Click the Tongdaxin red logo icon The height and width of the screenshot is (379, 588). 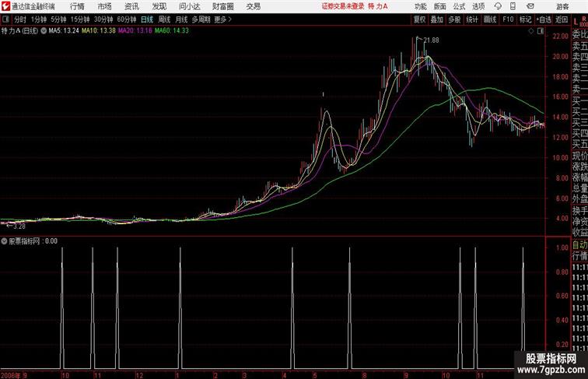(x=5, y=6)
